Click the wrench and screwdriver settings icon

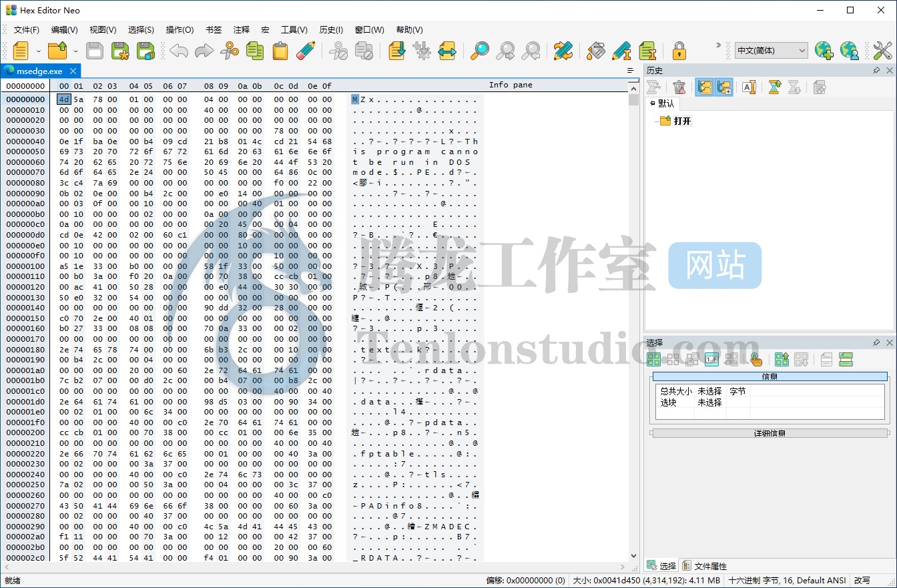pos(882,51)
